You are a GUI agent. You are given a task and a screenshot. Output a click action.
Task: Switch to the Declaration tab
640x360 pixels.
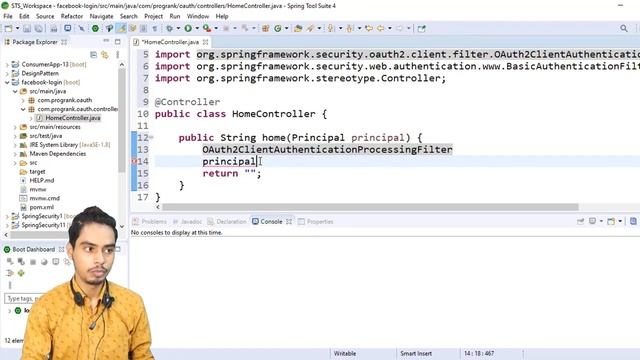point(227,222)
